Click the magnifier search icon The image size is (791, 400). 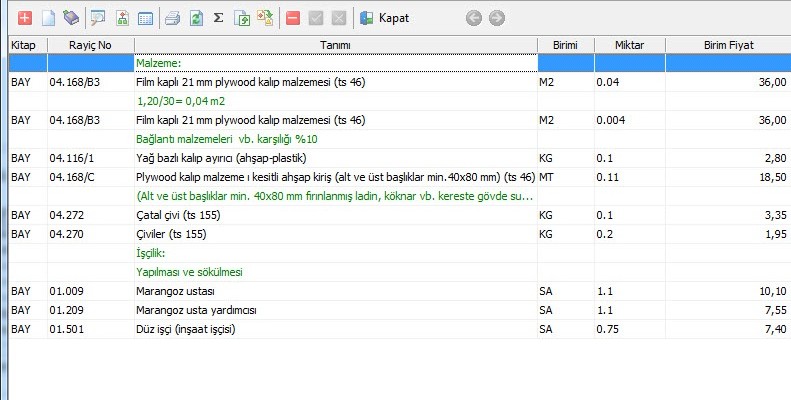(98, 18)
